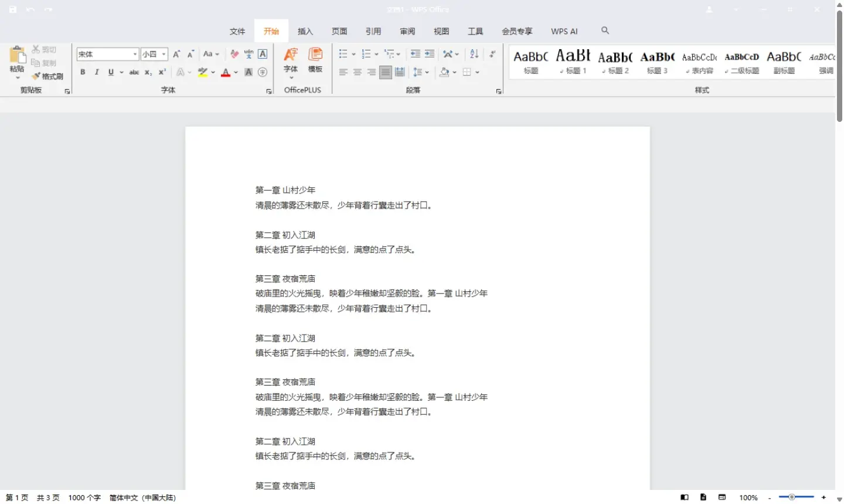
Task: Click the enclosed character (字) circle icon
Action: coord(263,72)
